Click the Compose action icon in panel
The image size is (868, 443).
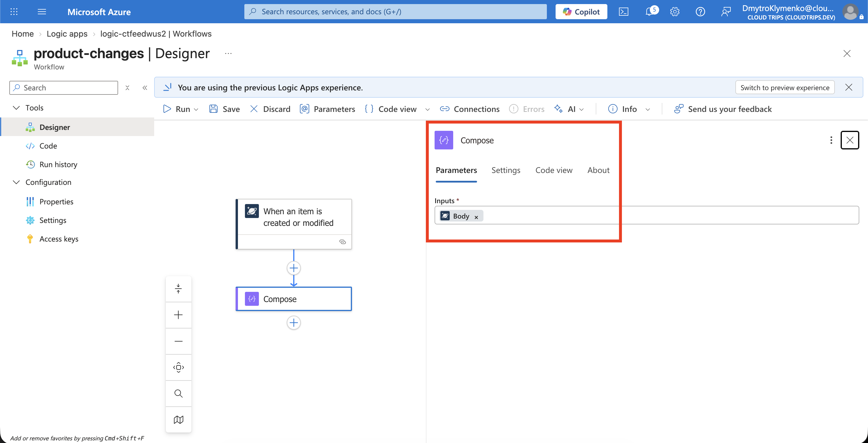coord(444,140)
